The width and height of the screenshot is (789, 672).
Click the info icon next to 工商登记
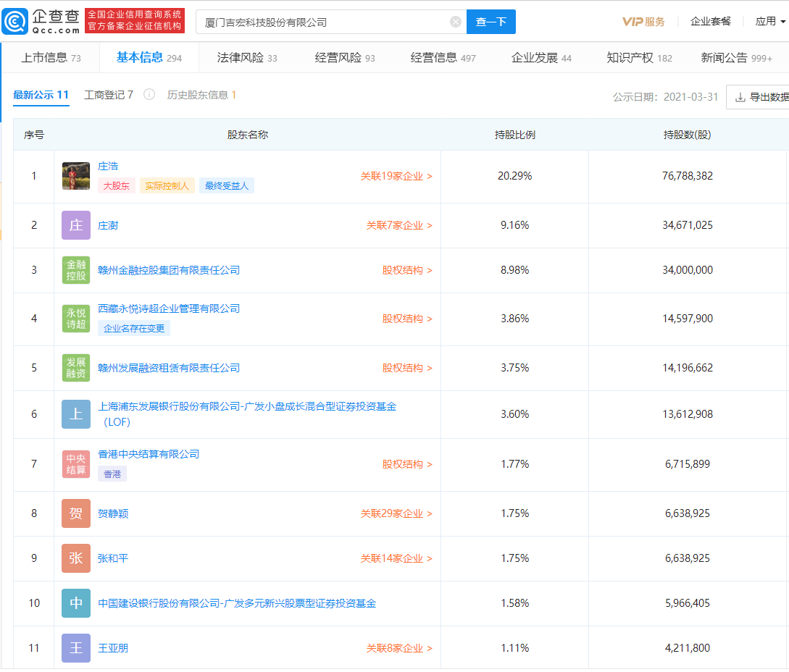(149, 95)
